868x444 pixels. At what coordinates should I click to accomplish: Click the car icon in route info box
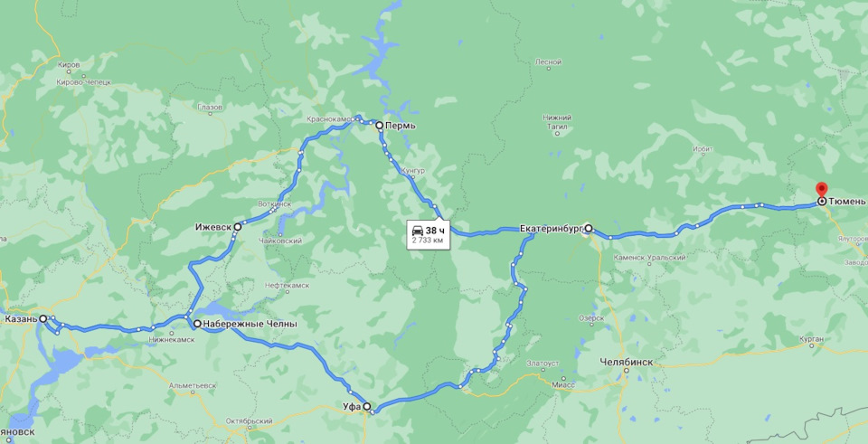[x=418, y=230]
